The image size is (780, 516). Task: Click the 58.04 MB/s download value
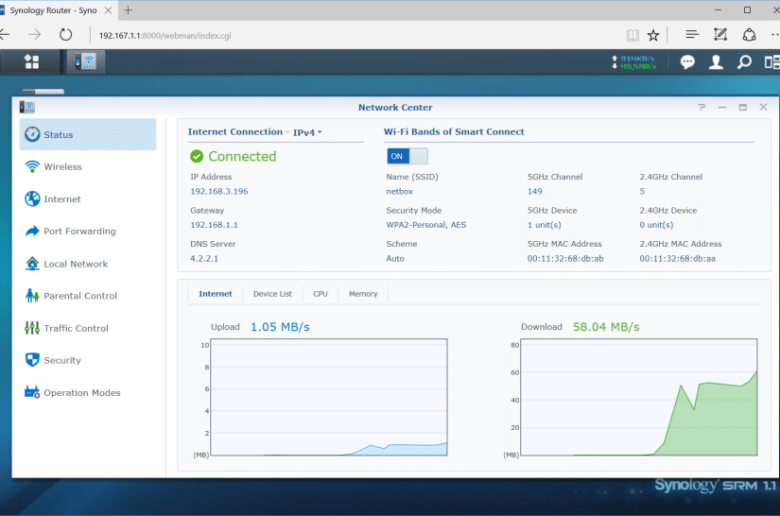tap(606, 327)
